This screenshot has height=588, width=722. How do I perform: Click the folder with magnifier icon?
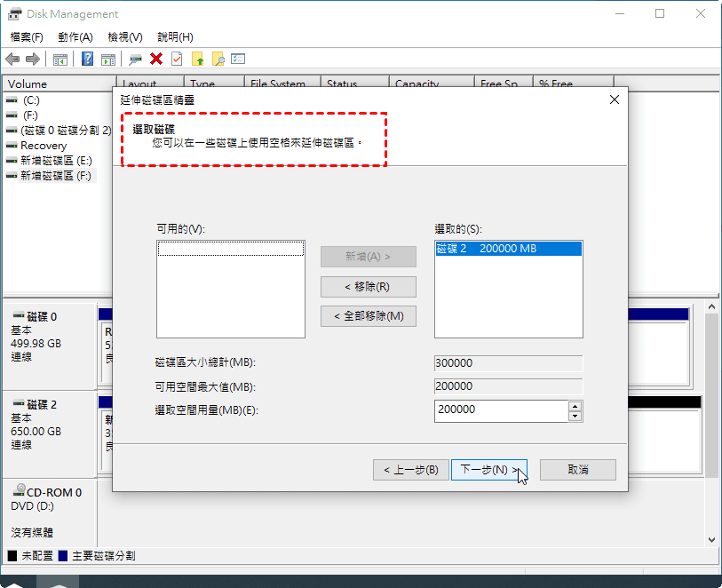point(218,60)
